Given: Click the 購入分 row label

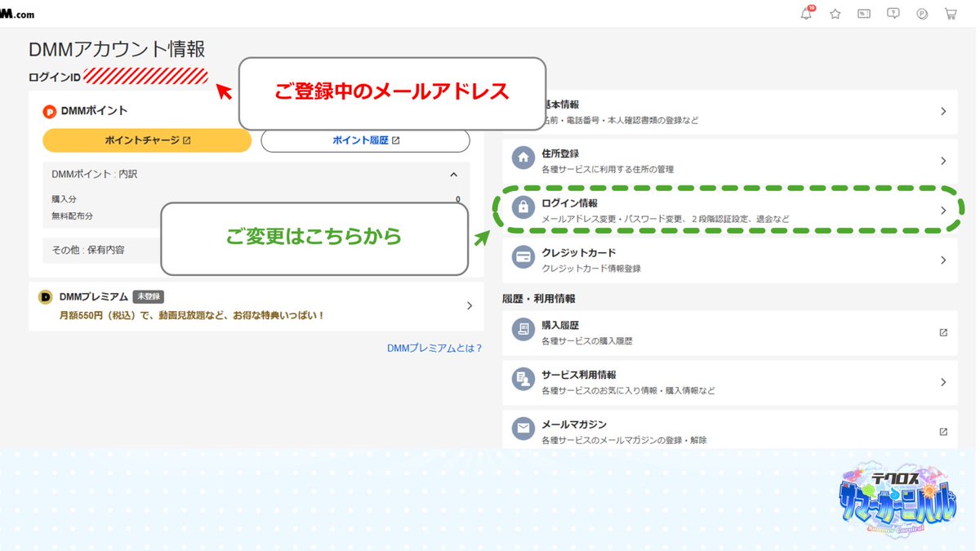Looking at the screenshot, I should (64, 199).
